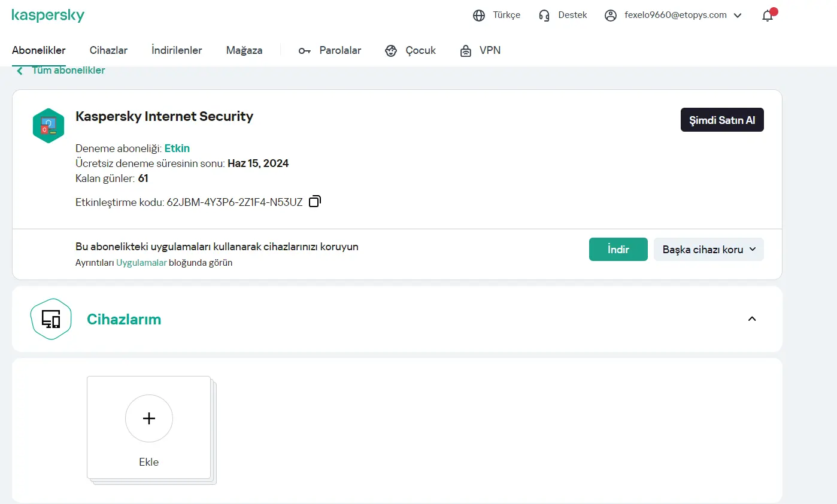
Task: Click the Parolalar key icon
Action: (x=305, y=51)
